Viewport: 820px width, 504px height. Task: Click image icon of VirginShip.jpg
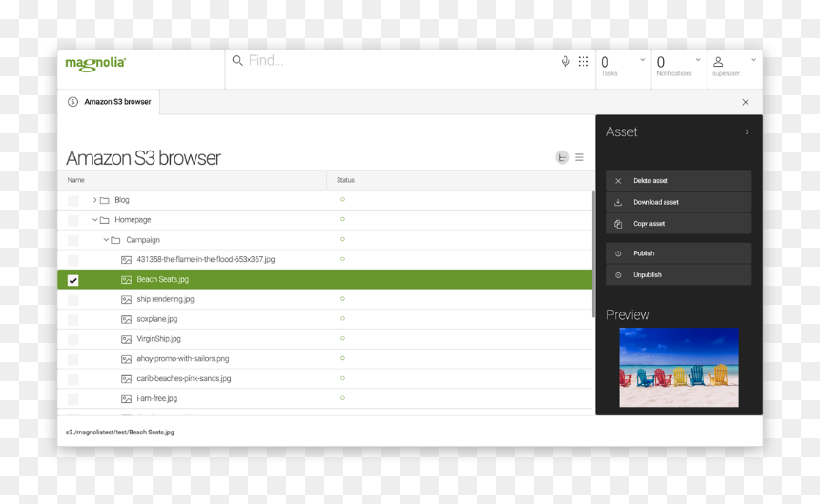(x=126, y=339)
